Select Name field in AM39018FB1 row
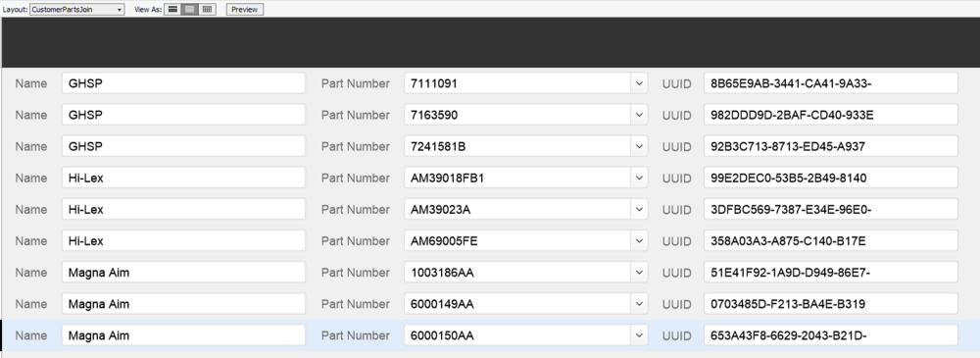 pyautogui.click(x=184, y=178)
